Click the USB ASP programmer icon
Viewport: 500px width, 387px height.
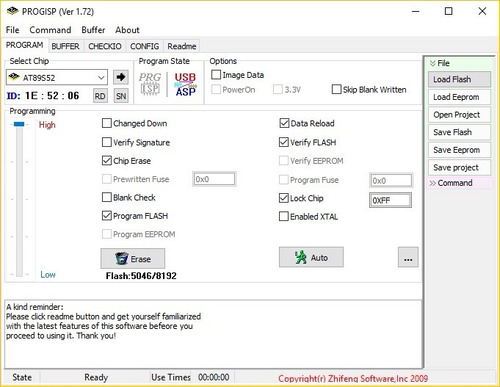185,84
